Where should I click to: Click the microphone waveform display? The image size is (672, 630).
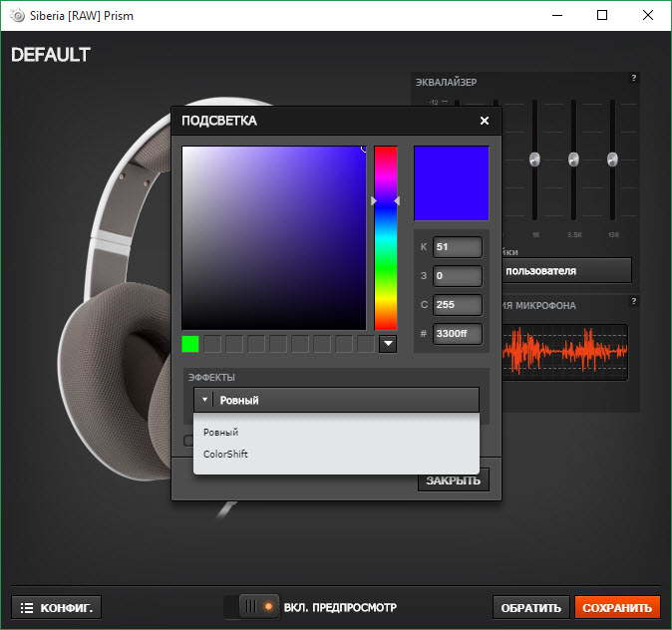565,352
